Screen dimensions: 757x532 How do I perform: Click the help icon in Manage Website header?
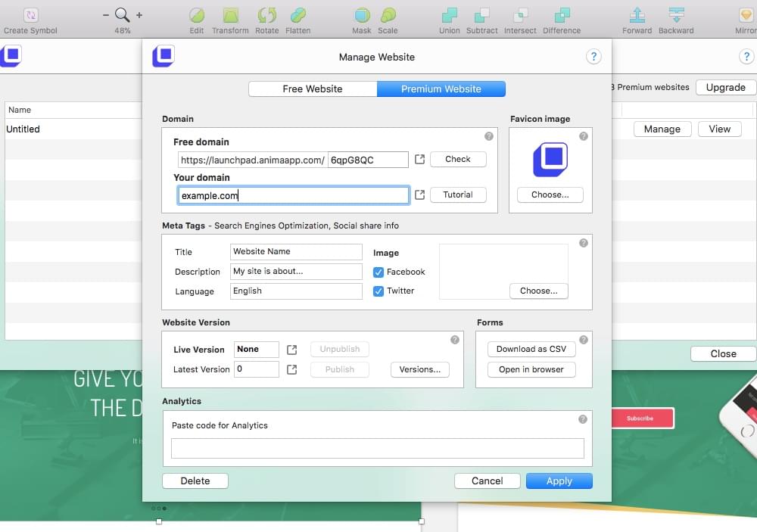[x=593, y=57]
